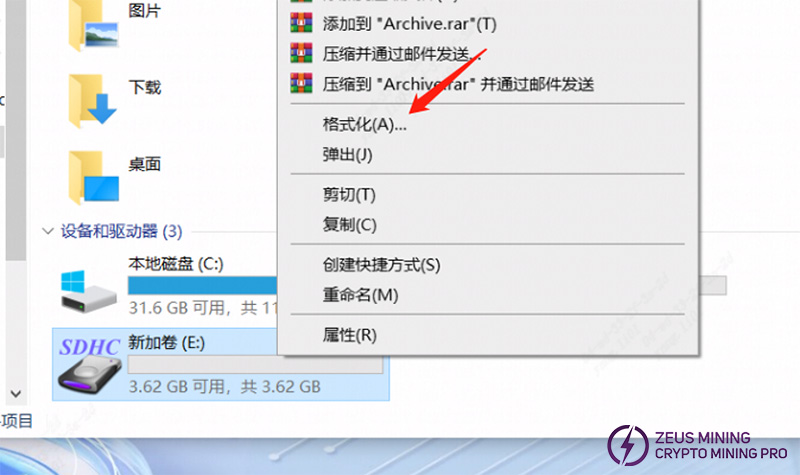Open the 下载 downloads folder icon
The height and width of the screenshot is (475, 800).
tap(92, 101)
